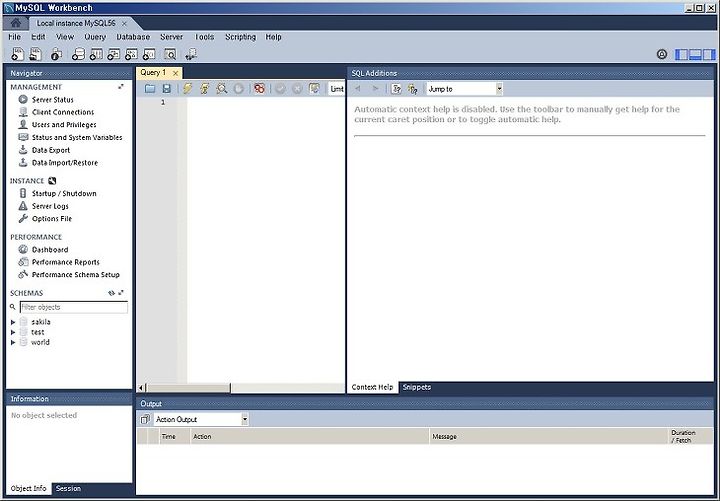The width and height of the screenshot is (720, 501).
Task: Toggle automatic context help icon
Action: click(412, 89)
